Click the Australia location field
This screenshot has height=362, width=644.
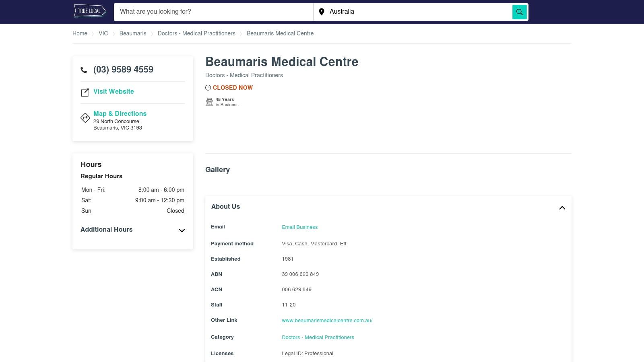coord(413,12)
